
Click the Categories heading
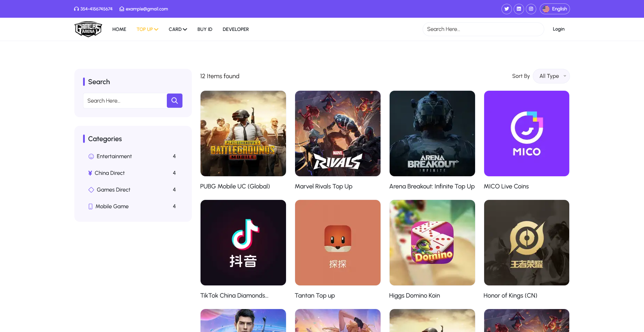click(x=105, y=139)
